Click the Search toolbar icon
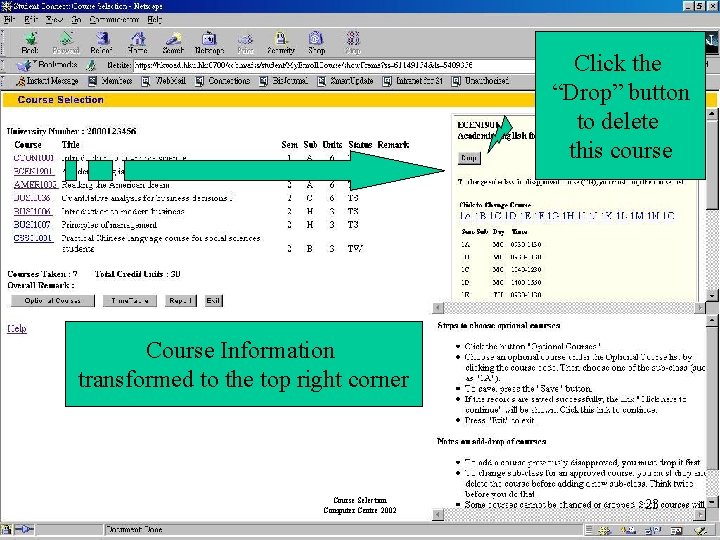The height and width of the screenshot is (540, 720). (173, 43)
